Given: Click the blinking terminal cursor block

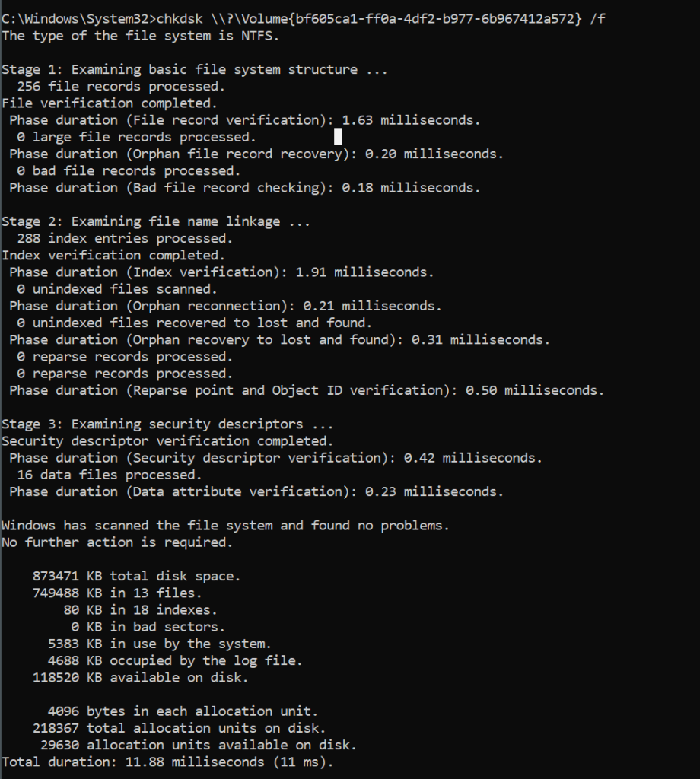Looking at the screenshot, I should pos(338,136).
